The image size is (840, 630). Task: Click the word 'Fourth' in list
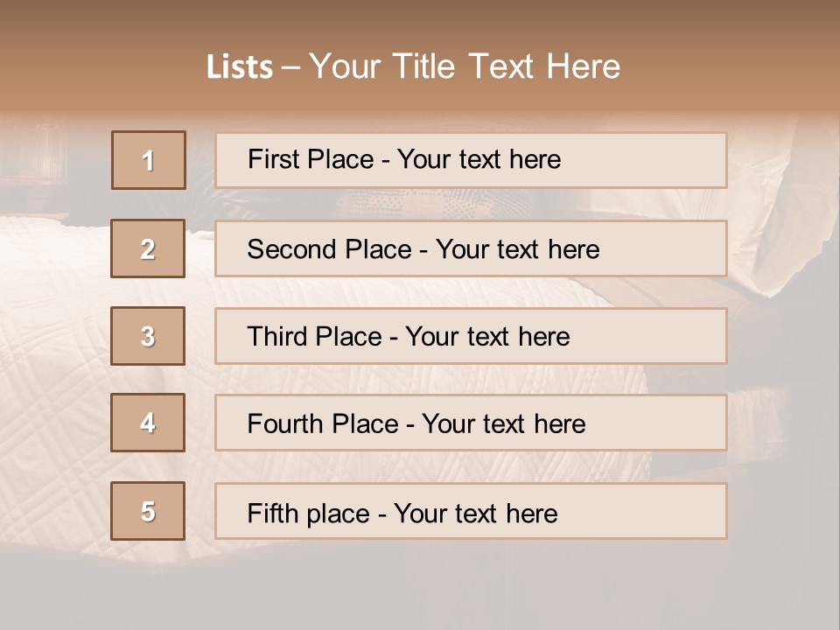click(285, 423)
